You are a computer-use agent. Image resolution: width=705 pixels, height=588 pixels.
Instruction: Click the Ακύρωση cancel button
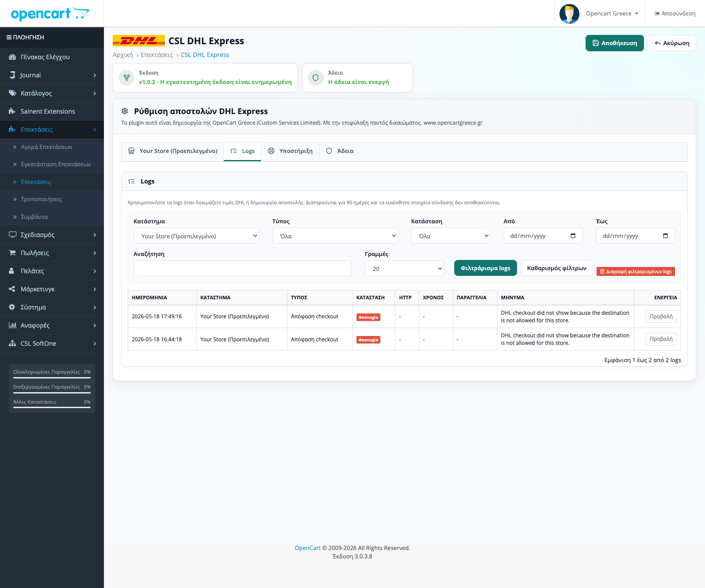click(x=672, y=43)
